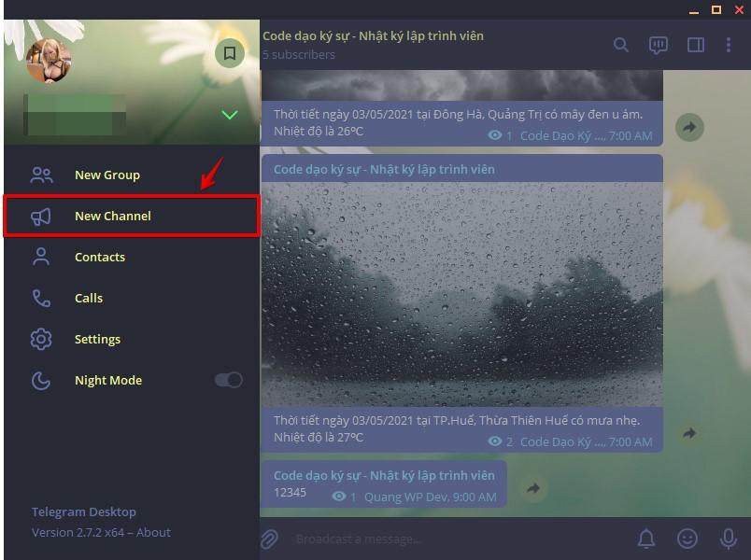
Task: Open Saved Messages bookmark icon
Action: pos(230,52)
